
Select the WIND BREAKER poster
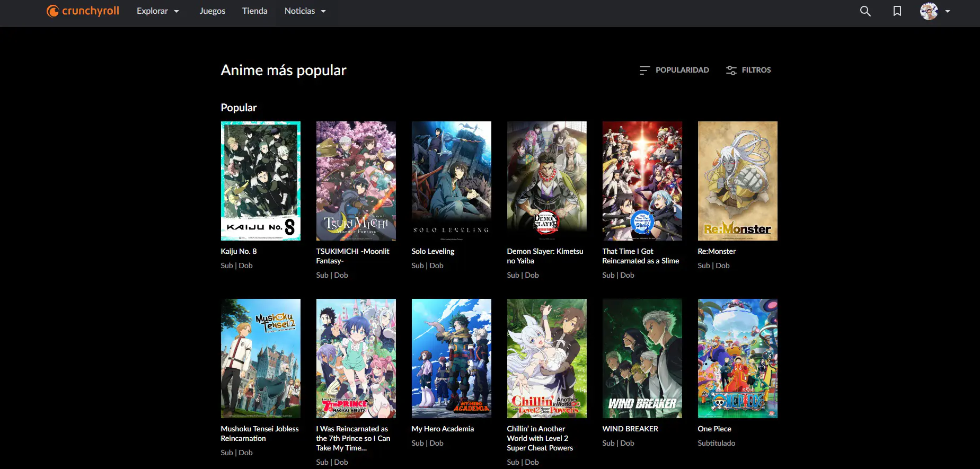pyautogui.click(x=642, y=358)
